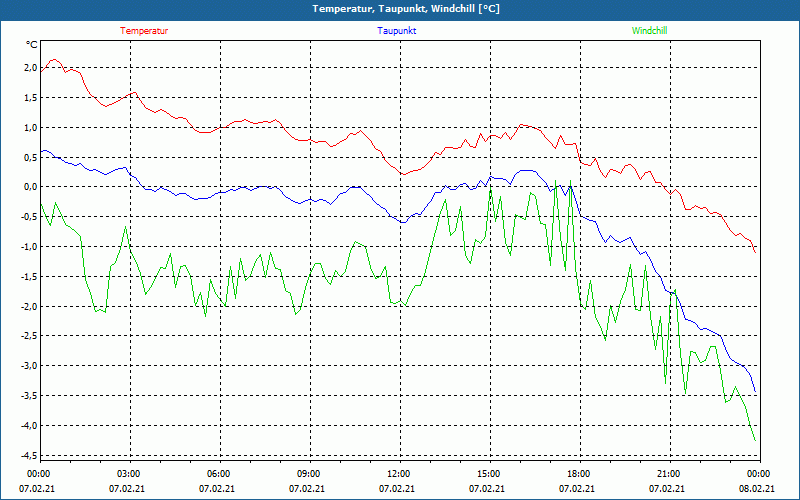Click the 0,5 y-axis value
This screenshot has height=500, width=800.
click(x=30, y=157)
